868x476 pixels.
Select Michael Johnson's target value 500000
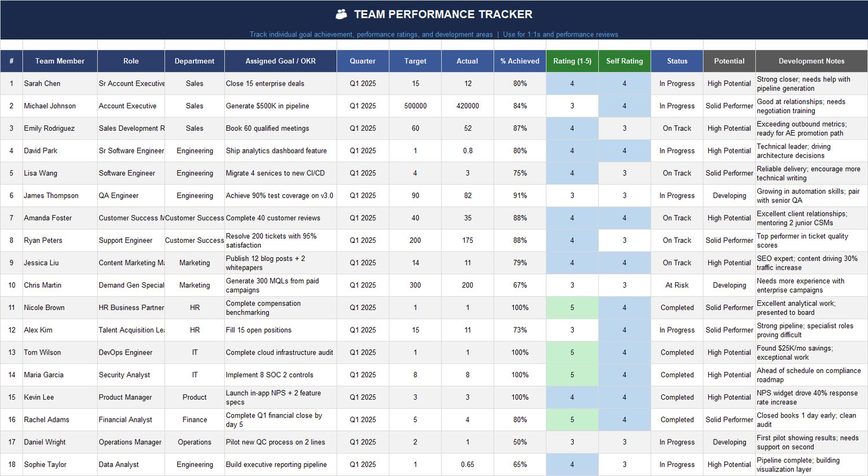415,106
